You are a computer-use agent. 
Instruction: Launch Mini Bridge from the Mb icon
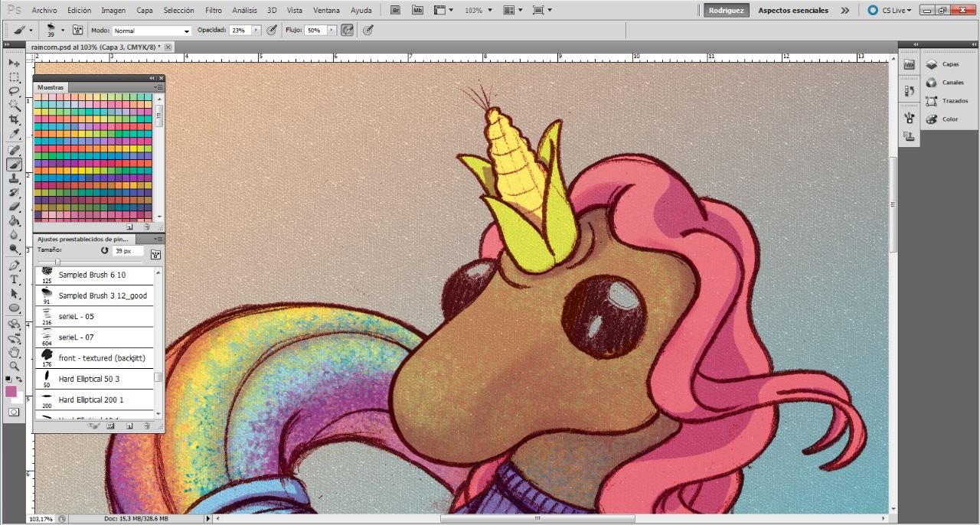coord(416,10)
